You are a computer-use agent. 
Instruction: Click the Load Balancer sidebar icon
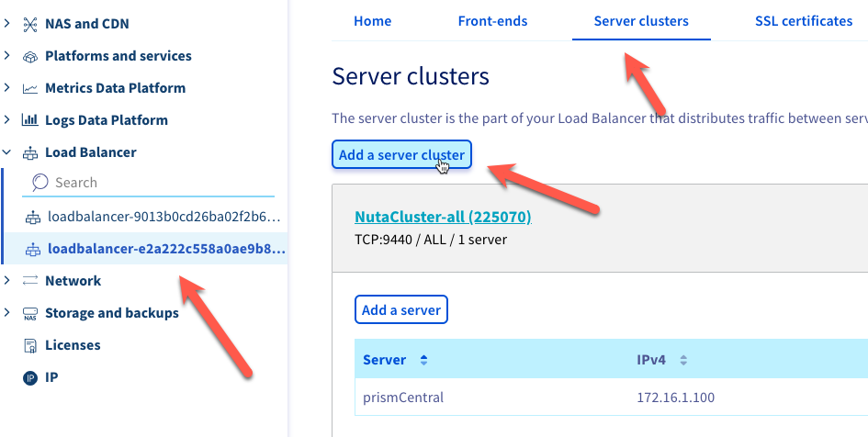tap(30, 152)
